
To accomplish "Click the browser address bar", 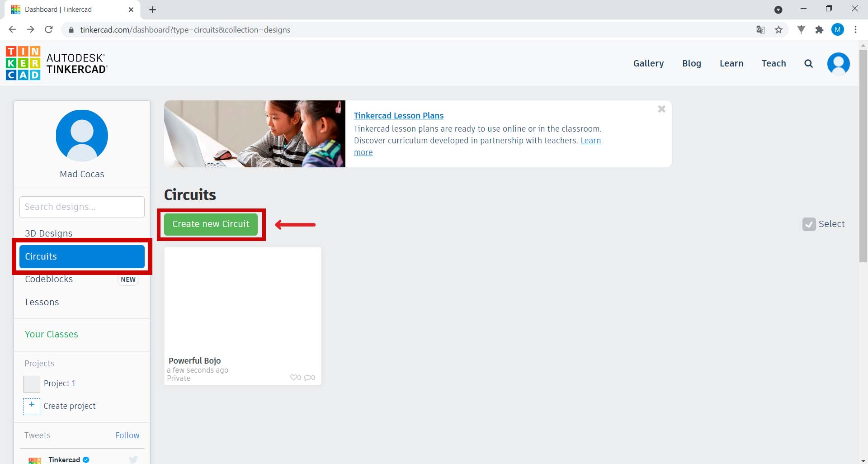I will [x=407, y=30].
